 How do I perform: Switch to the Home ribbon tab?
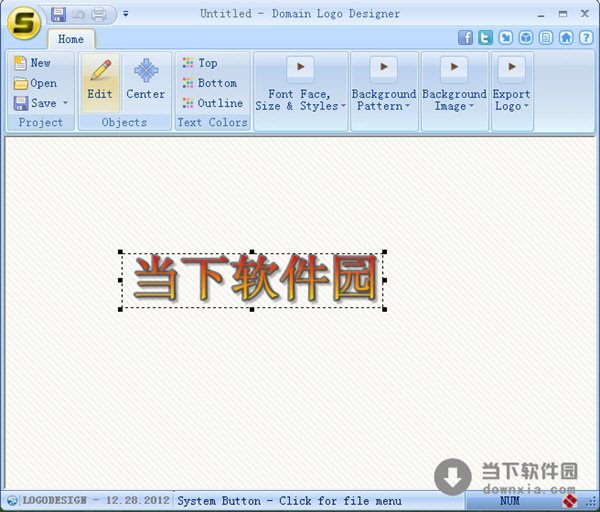[71, 39]
